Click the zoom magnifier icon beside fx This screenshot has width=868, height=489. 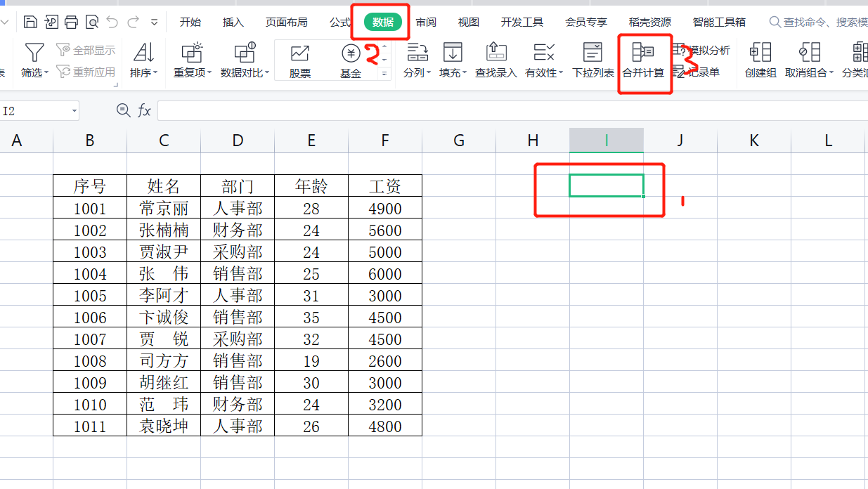tap(123, 110)
